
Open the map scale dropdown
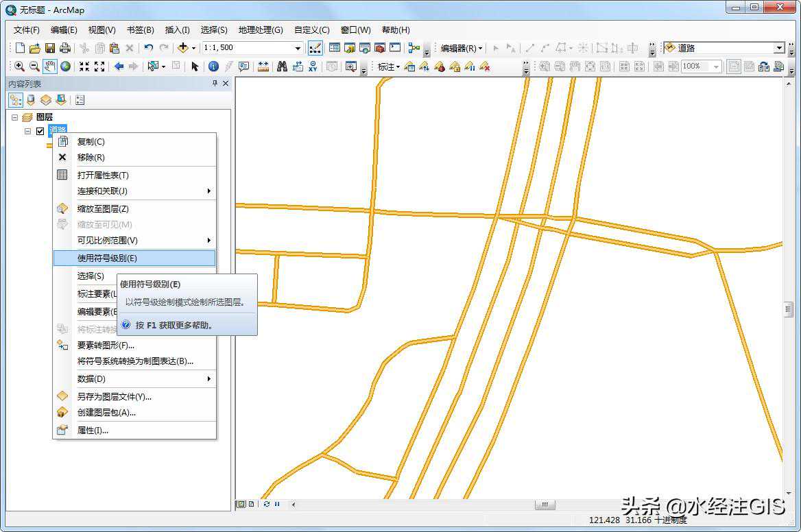tap(298, 48)
